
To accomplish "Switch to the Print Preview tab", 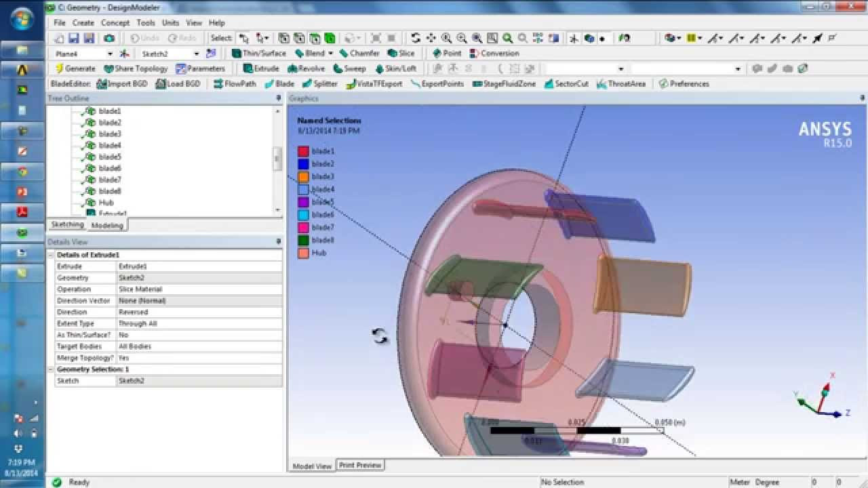I will tap(360, 465).
